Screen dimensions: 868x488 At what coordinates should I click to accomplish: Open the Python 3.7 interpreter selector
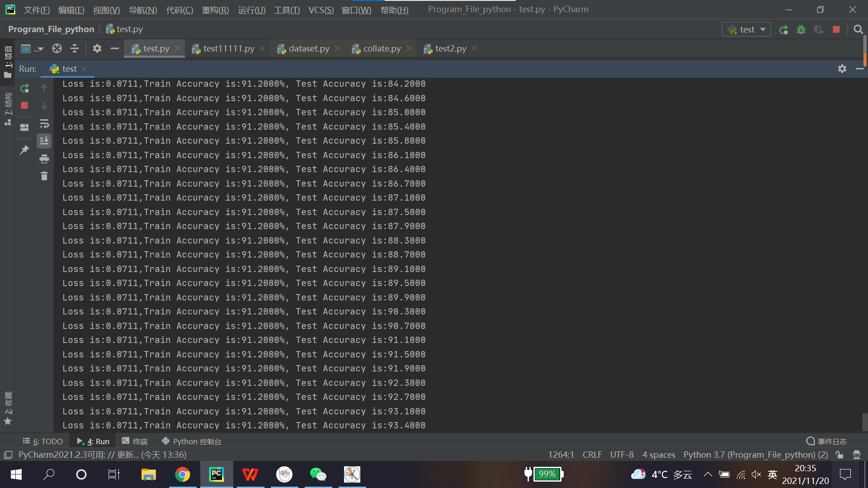click(755, 455)
